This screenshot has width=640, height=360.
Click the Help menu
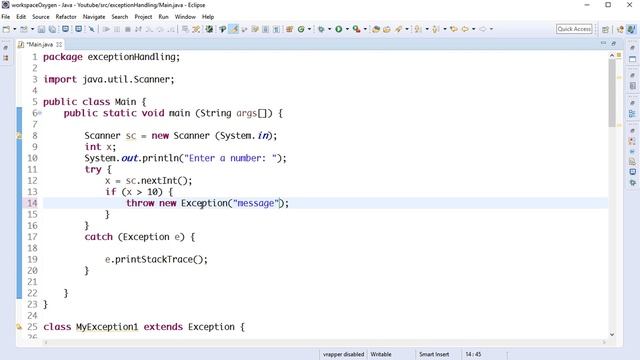pyautogui.click(x=208, y=17)
